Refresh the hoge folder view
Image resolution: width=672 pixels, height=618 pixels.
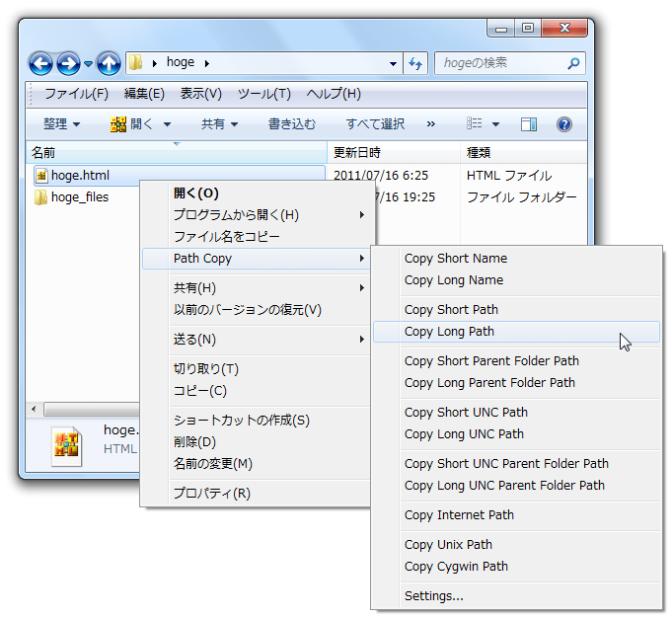[415, 63]
